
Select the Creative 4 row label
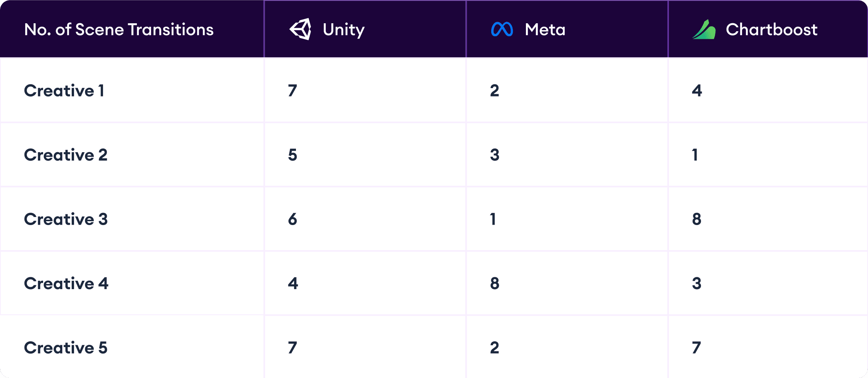[66, 283]
